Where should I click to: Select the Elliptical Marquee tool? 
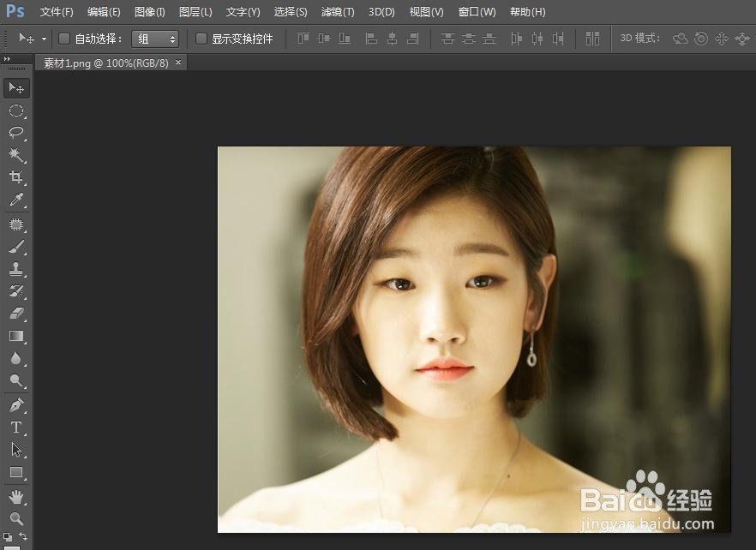click(16, 111)
